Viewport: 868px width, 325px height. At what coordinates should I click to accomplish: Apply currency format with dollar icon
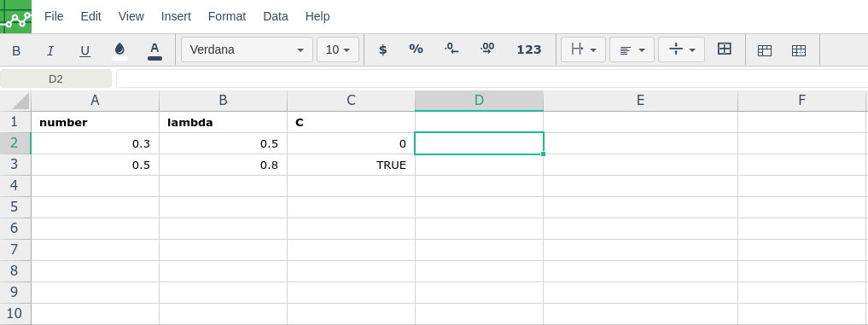click(382, 49)
